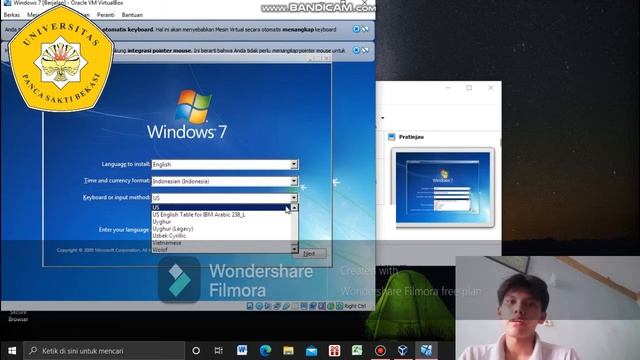Dismiss the mouse pointer integration notification
The height and width of the screenshot is (360, 640).
(356, 50)
